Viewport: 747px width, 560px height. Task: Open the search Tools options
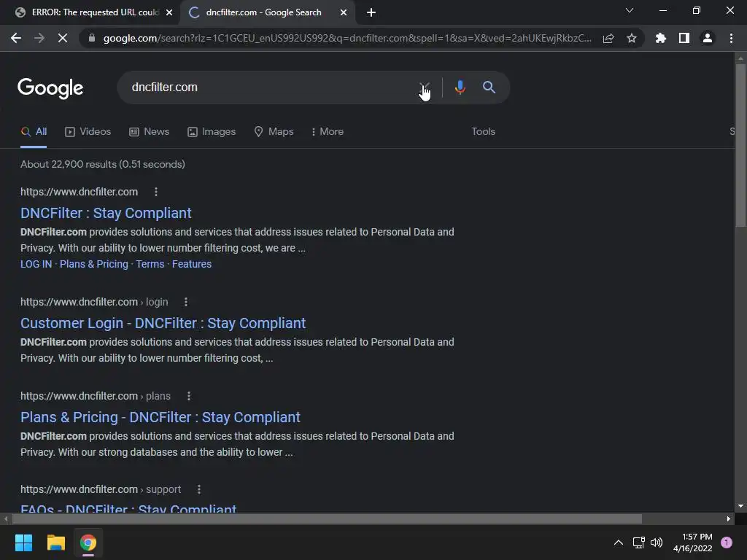point(483,132)
